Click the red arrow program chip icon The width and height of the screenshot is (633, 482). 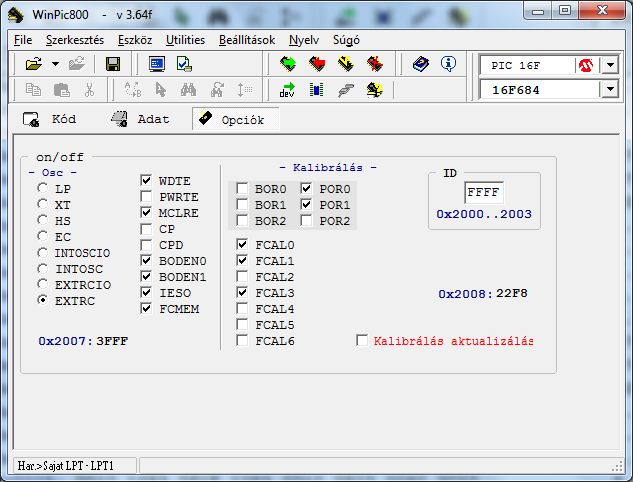point(316,64)
